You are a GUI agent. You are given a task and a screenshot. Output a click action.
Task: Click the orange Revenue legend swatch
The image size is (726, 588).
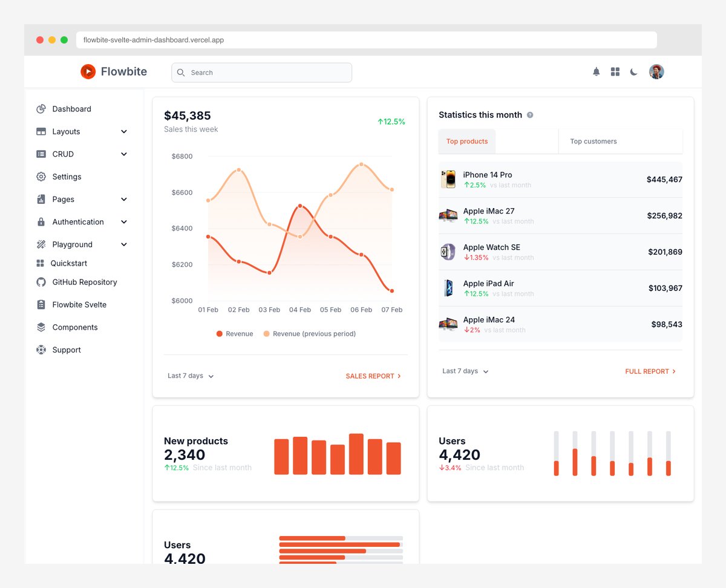(x=218, y=333)
